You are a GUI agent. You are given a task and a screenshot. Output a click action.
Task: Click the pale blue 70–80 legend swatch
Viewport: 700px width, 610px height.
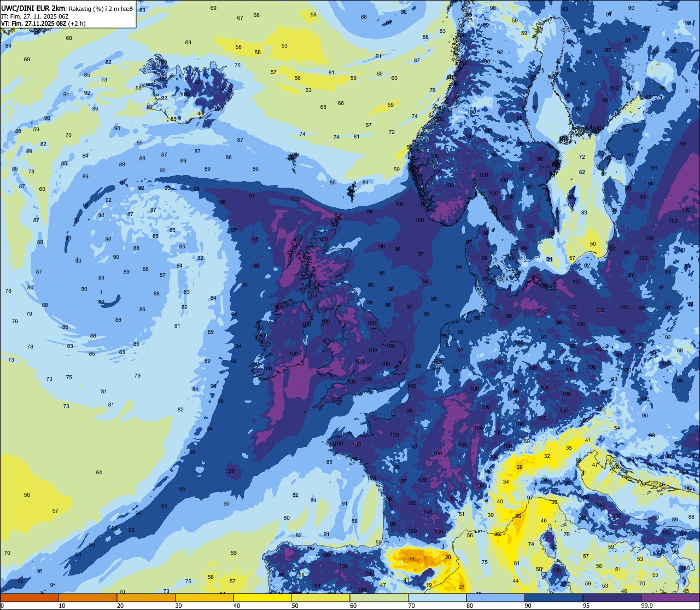437,597
